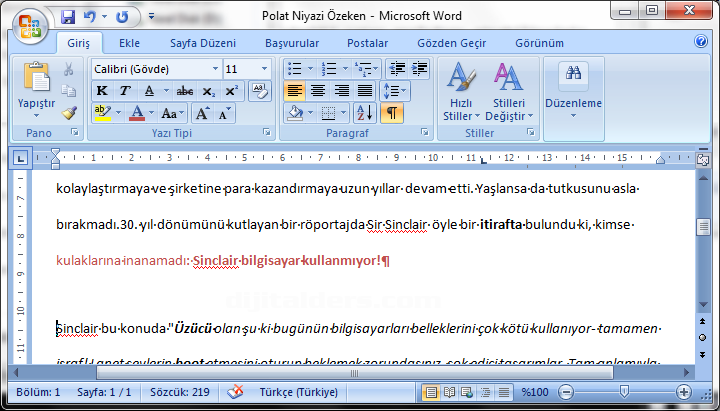Click the Yapıştır paste button
720x411 pixels.
click(x=36, y=89)
